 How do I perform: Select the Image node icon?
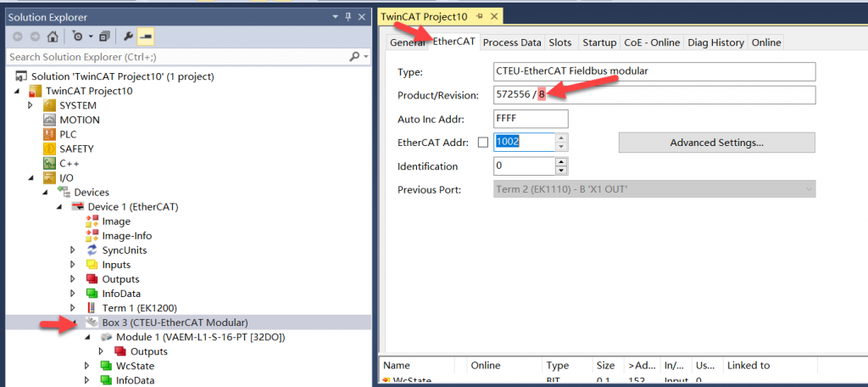click(x=92, y=222)
